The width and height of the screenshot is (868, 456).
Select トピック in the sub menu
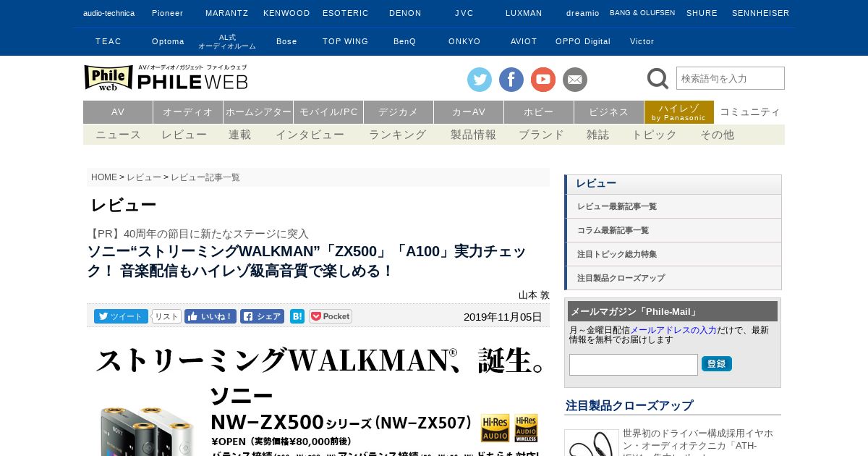(655, 135)
